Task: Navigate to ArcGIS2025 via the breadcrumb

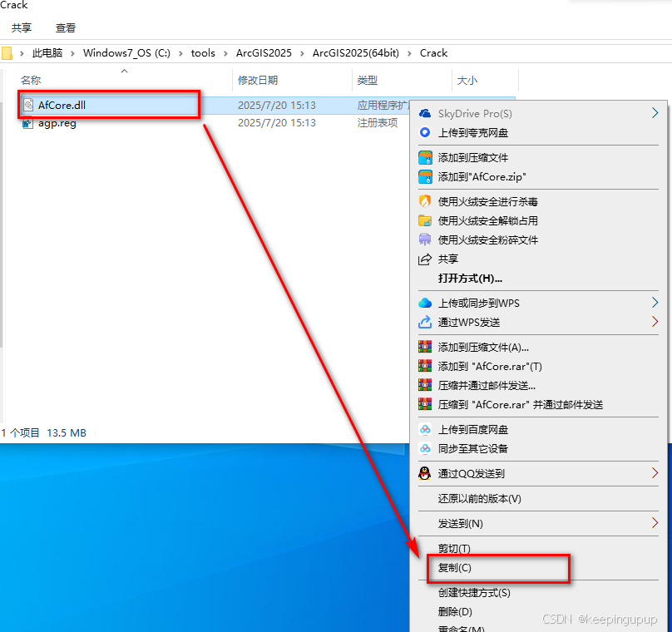Action: 263,52
